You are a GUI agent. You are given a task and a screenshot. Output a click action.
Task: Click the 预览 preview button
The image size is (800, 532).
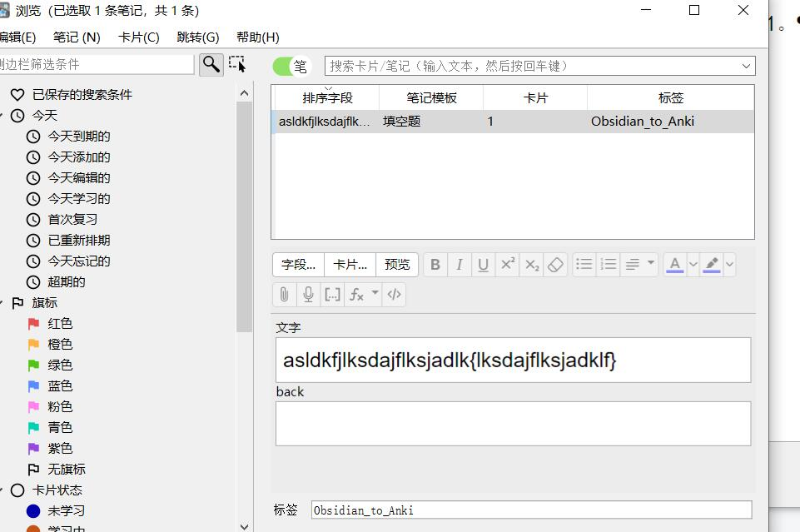397,264
